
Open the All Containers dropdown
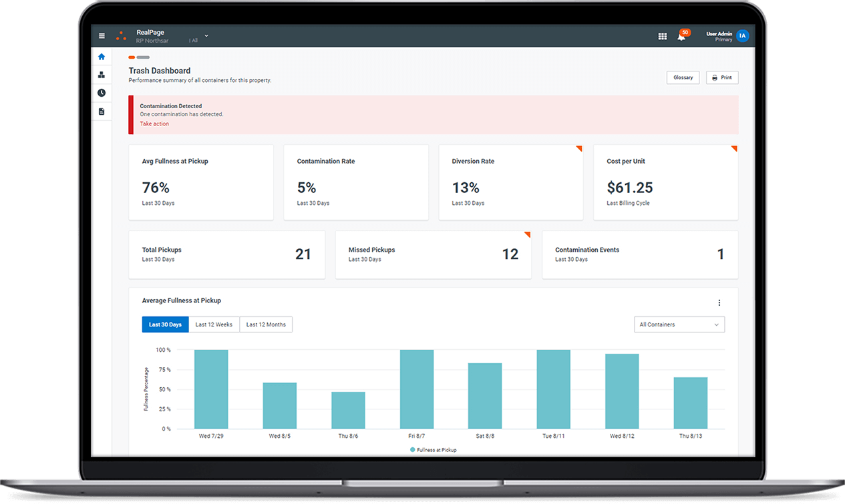pyautogui.click(x=679, y=324)
